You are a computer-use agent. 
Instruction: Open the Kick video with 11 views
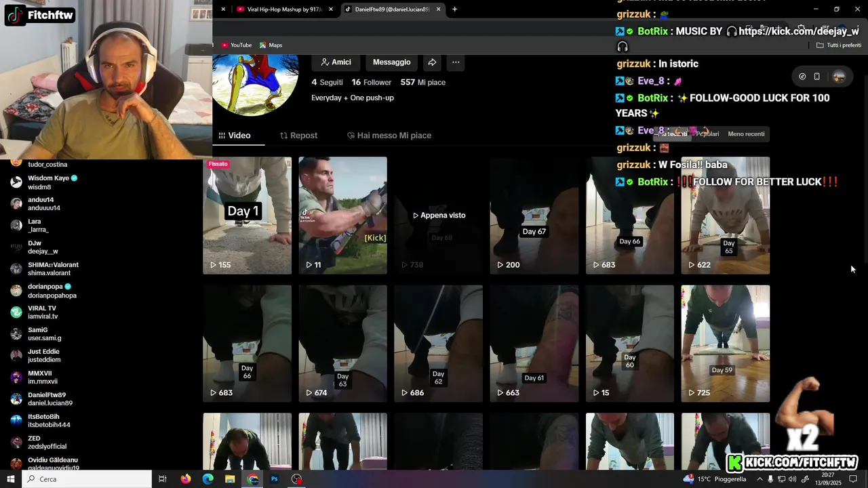pyautogui.click(x=343, y=216)
